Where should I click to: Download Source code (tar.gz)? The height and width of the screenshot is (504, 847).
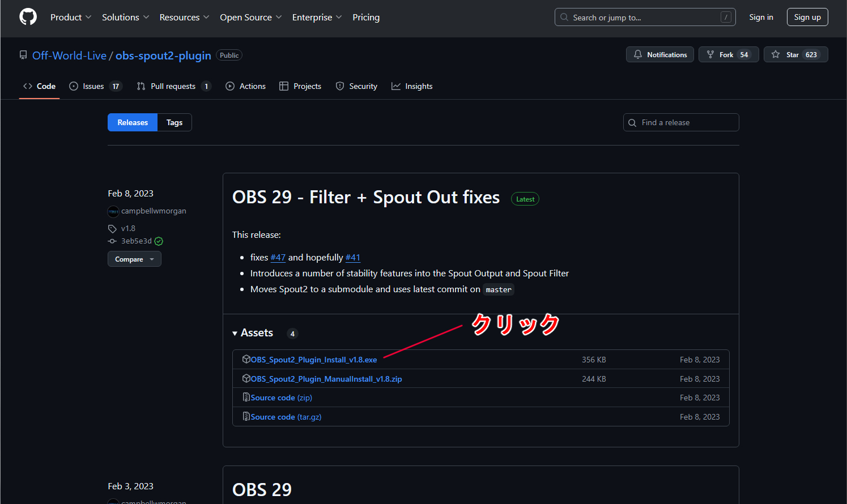[x=286, y=417]
